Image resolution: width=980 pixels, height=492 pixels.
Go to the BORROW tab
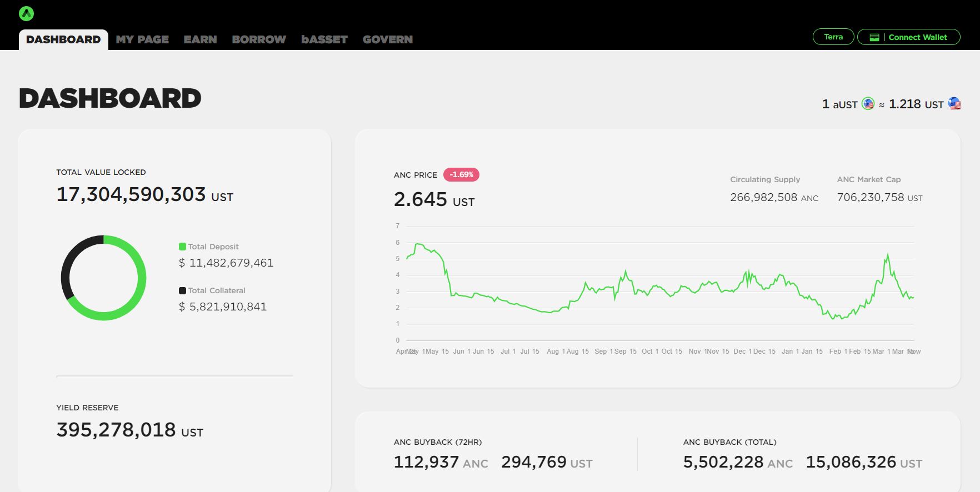[x=259, y=39]
